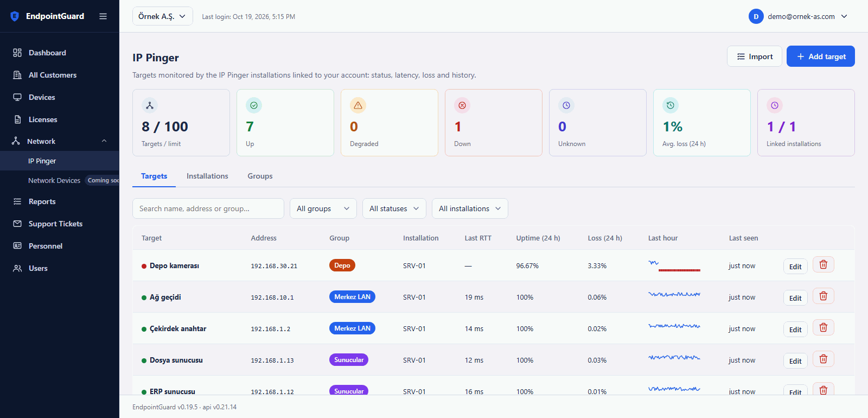This screenshot has height=418, width=868.
Task: Select IP Pinger in the Network submenu
Action: 60,161
